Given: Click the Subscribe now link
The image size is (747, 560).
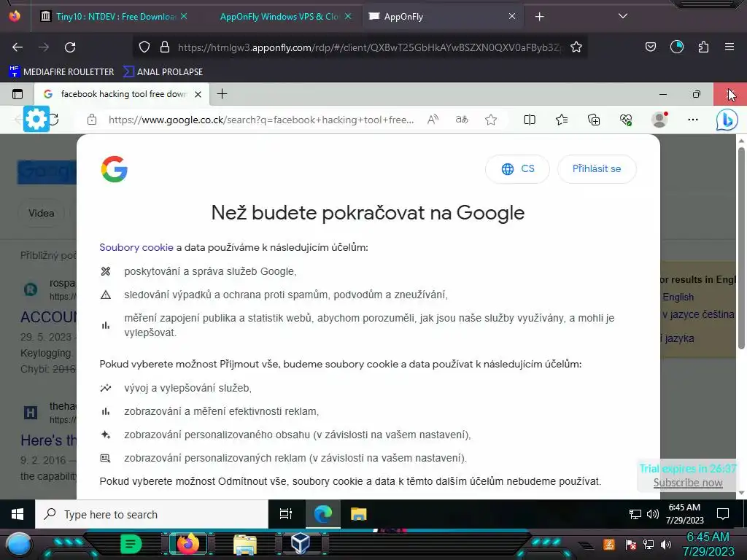Looking at the screenshot, I should point(688,483).
